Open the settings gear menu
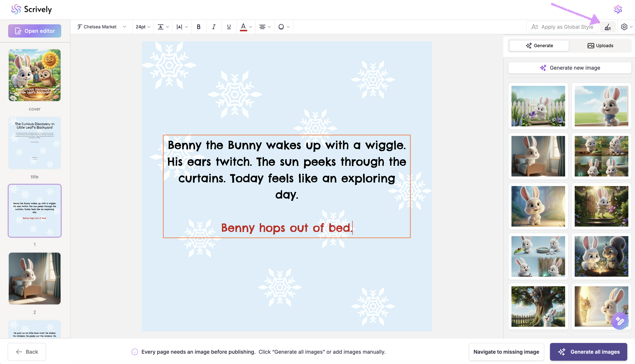635x364 pixels. (x=624, y=27)
